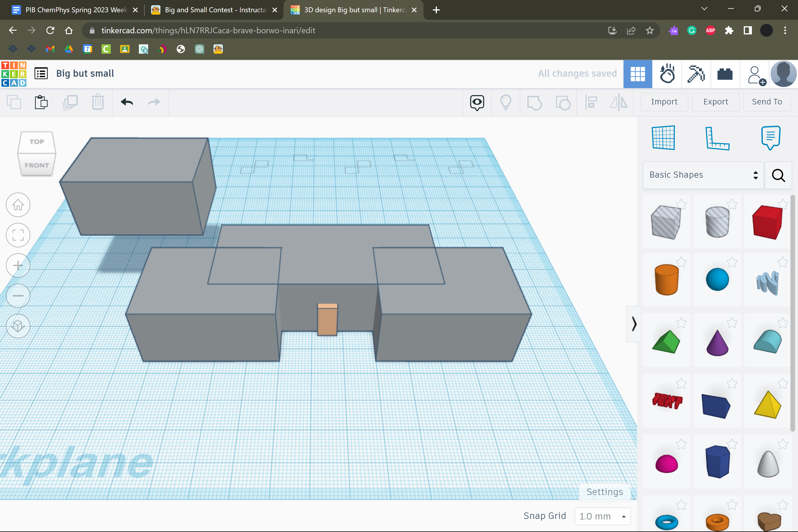
Task: Favorite the red Box shape star
Action: 782,204
